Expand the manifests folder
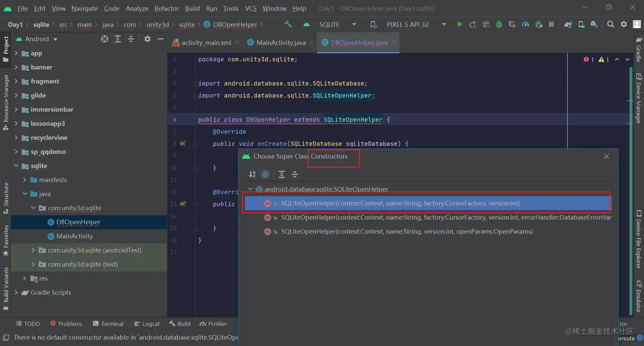The image size is (644, 346). click(25, 180)
